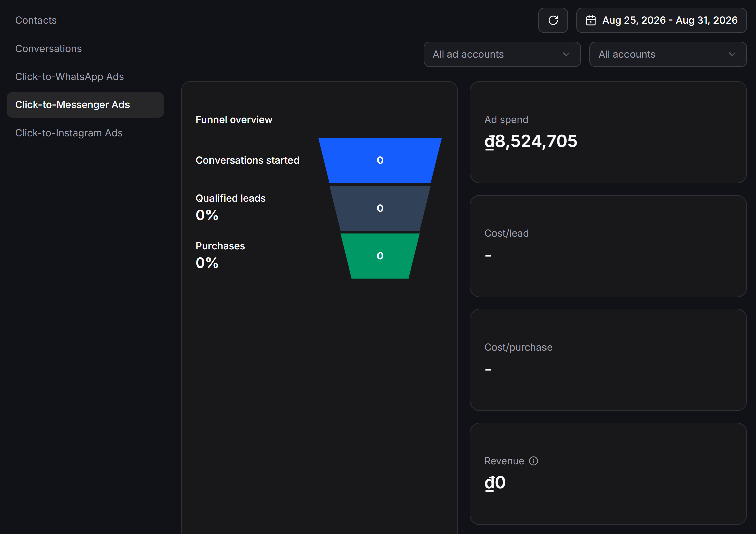
Task: Click the Conversations started label
Action: click(x=247, y=160)
